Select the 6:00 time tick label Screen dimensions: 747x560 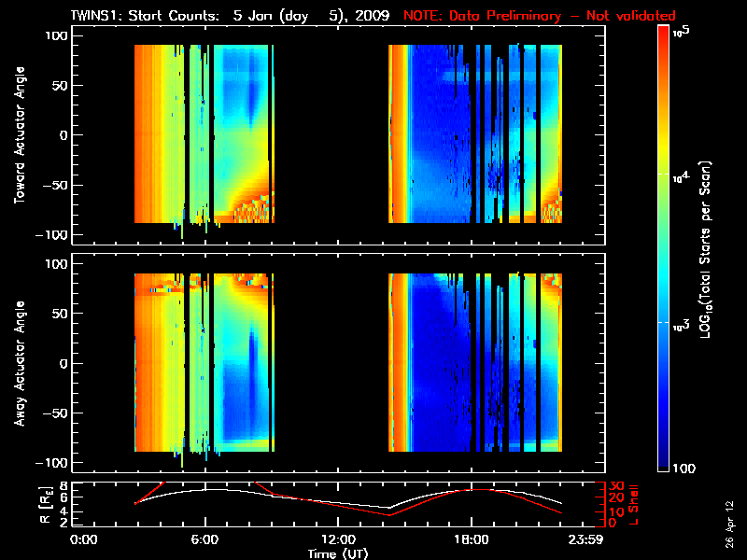[204, 539]
